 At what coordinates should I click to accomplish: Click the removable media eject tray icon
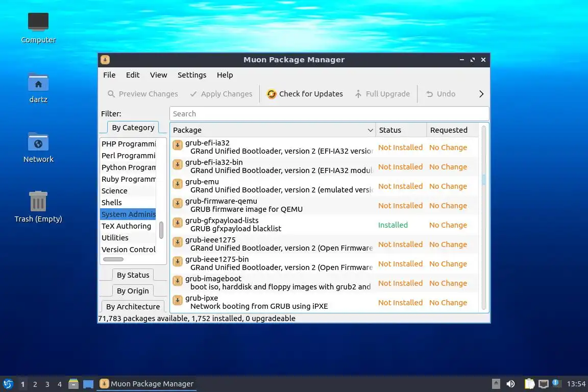[496, 384]
